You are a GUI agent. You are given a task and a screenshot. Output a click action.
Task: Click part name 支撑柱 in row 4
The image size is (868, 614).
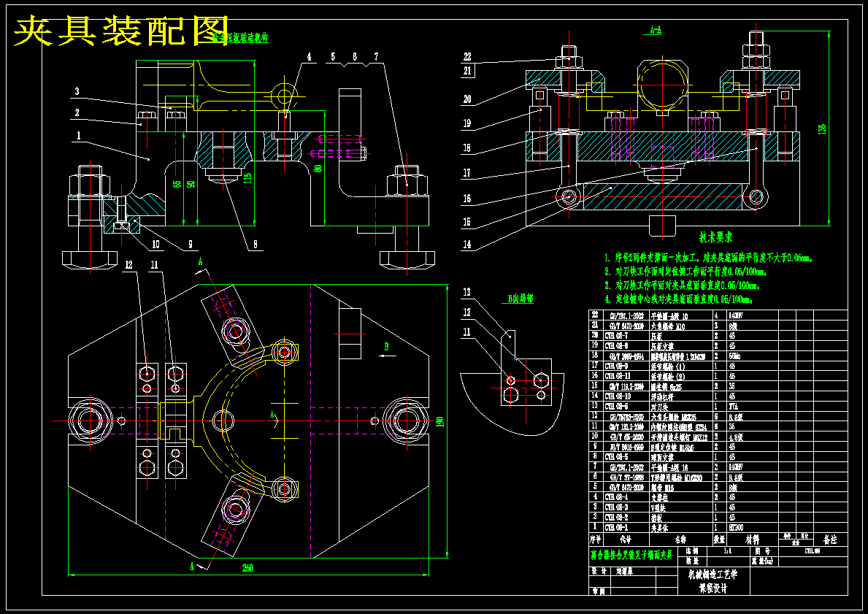[x=659, y=496]
